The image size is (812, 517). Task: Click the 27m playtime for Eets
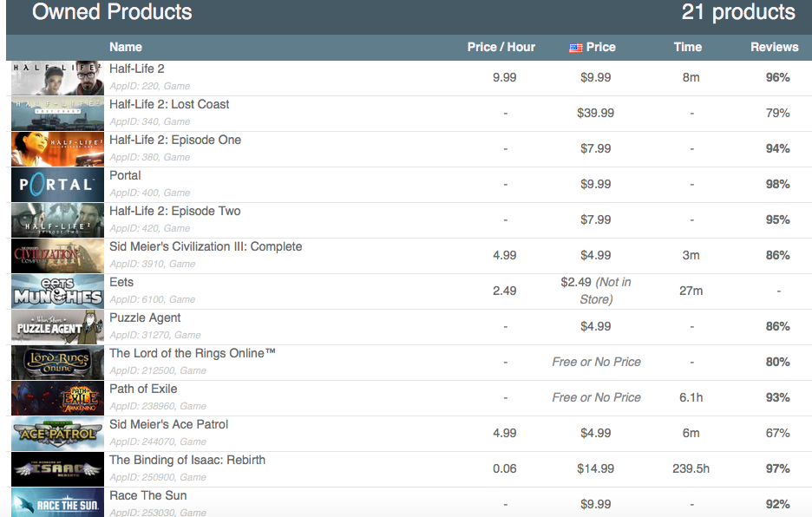pyautogui.click(x=691, y=291)
